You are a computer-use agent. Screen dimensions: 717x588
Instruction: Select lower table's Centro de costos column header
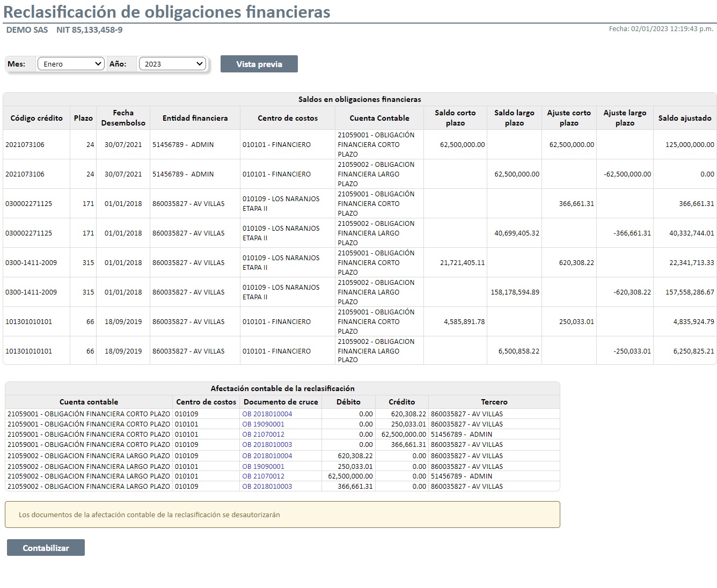point(206,402)
